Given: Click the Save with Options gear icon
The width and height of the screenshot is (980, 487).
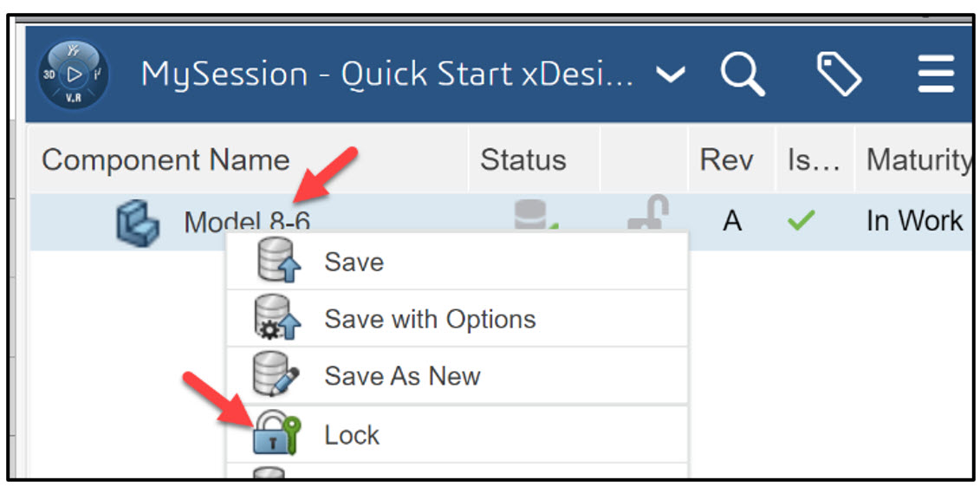Looking at the screenshot, I should point(277,319).
